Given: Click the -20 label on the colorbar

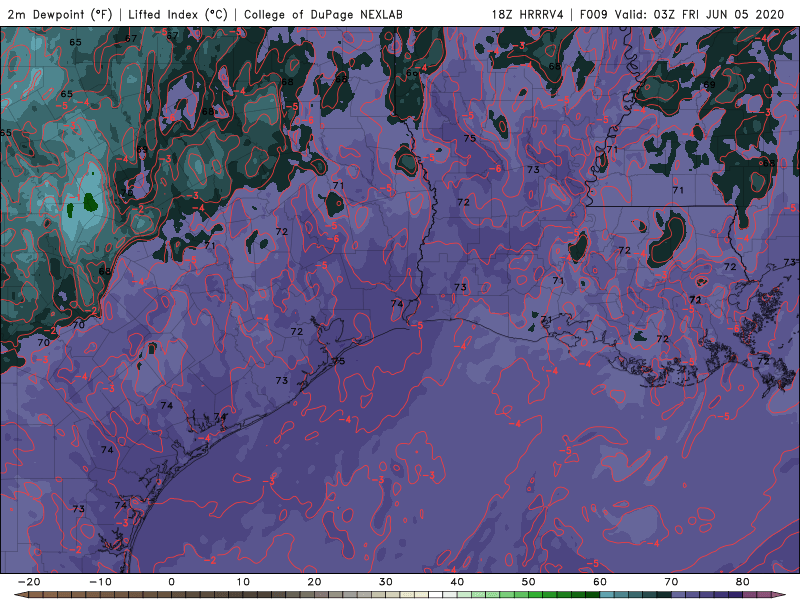Looking at the screenshot, I should (29, 582).
